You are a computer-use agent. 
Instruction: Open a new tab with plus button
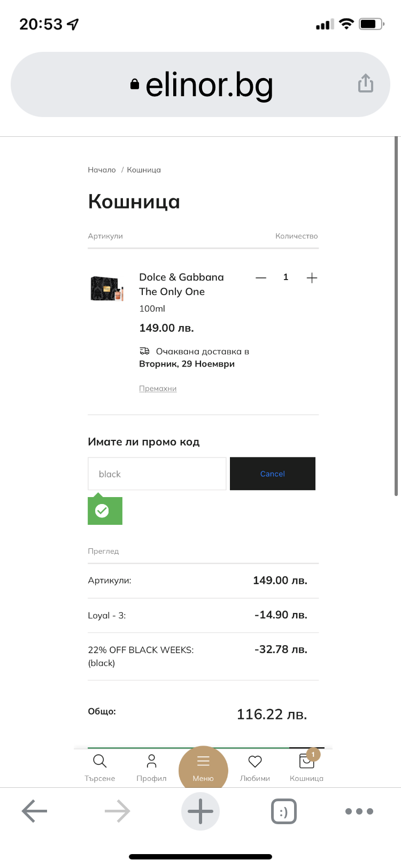point(200,811)
